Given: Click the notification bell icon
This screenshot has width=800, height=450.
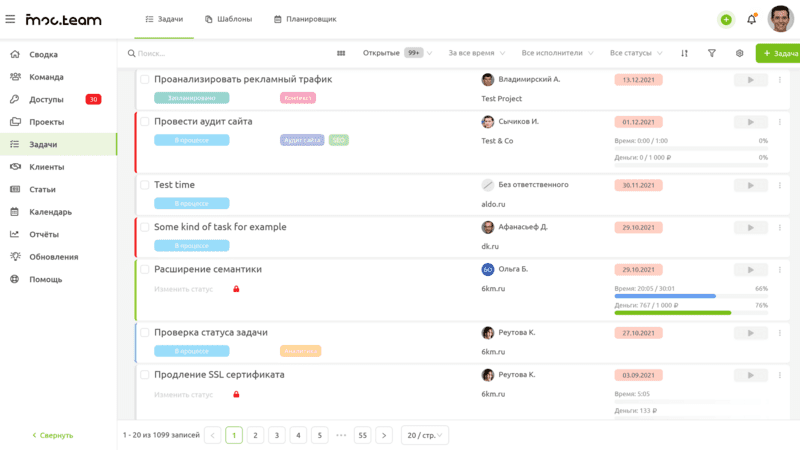Looking at the screenshot, I should [x=752, y=19].
